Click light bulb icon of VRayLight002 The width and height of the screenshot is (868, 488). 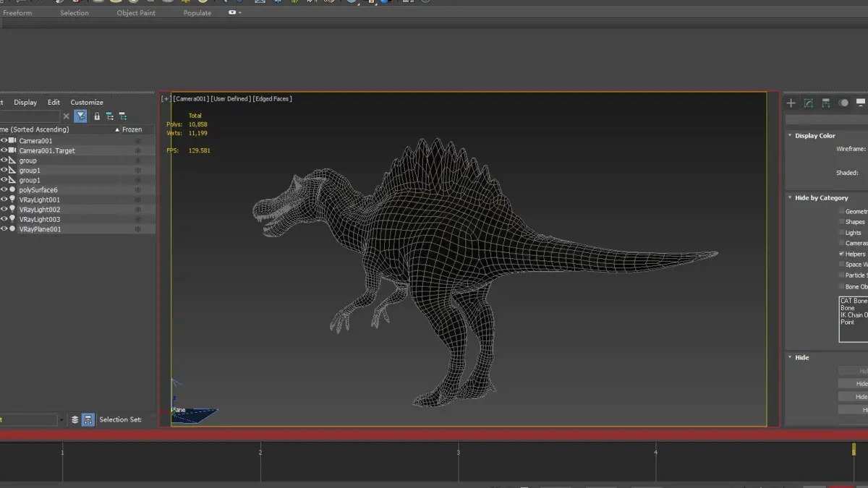pos(12,209)
